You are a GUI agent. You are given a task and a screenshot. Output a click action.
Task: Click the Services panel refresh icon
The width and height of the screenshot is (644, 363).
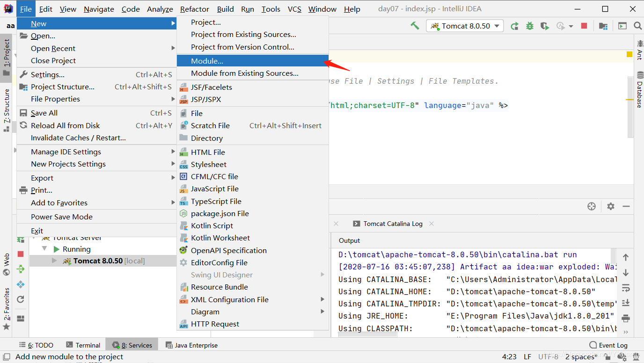[x=21, y=299]
